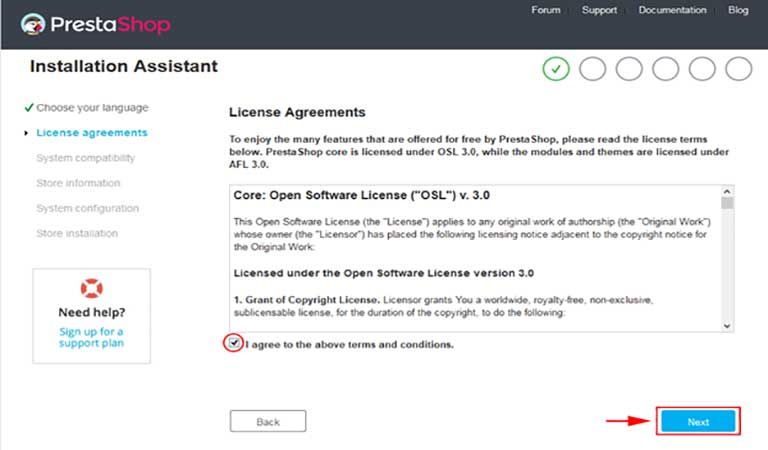Screen dimensions: 768x450
Task: Select the third step progress circle
Action: point(629,69)
